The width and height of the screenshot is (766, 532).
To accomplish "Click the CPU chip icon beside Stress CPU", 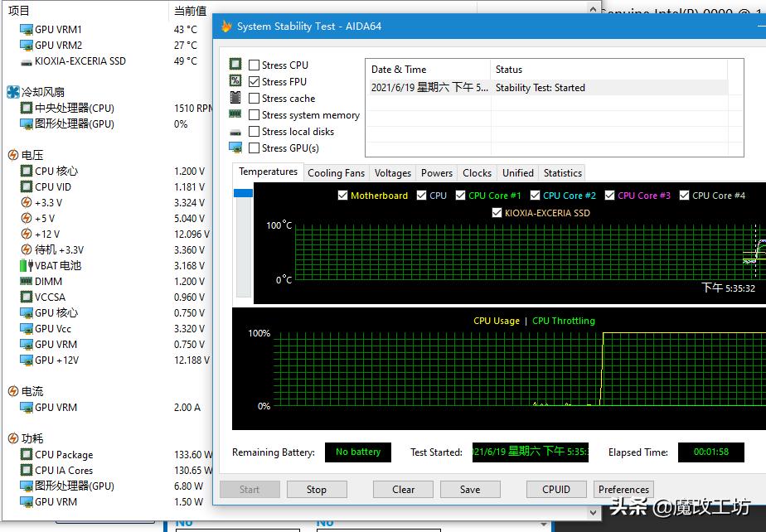I will click(x=235, y=65).
